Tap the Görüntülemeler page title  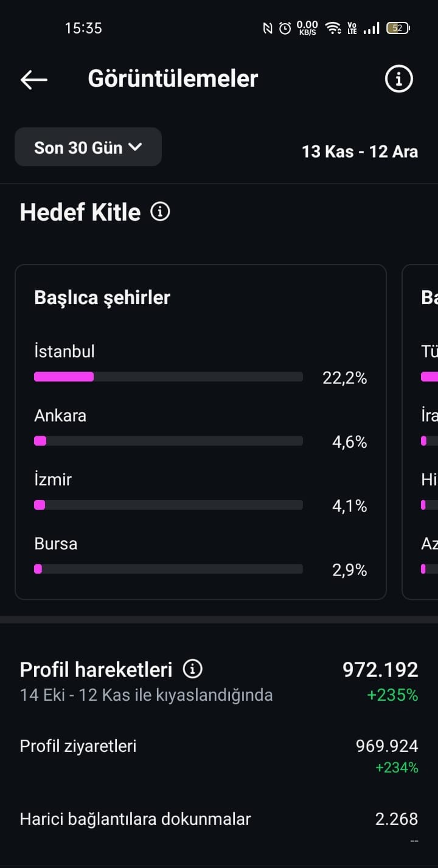coord(173,79)
